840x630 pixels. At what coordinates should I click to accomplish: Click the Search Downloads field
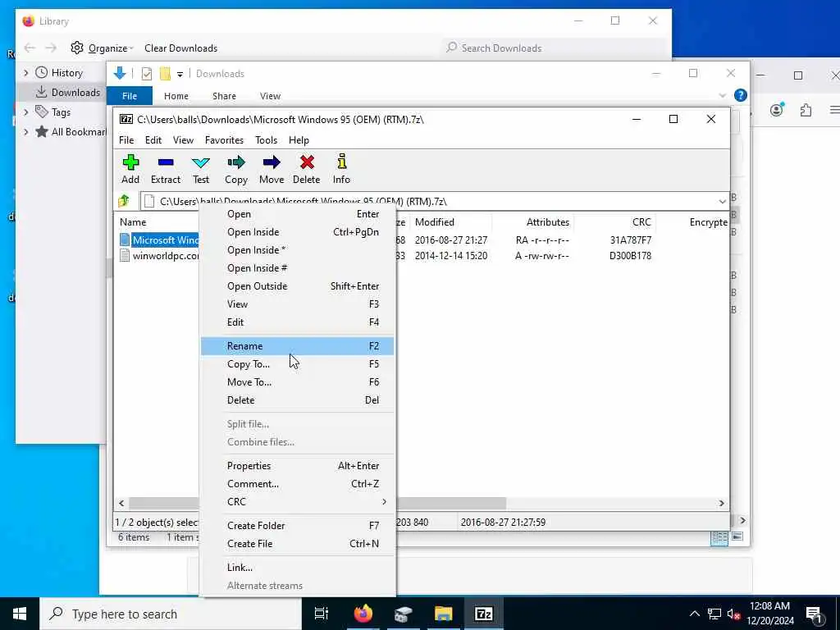[552, 48]
